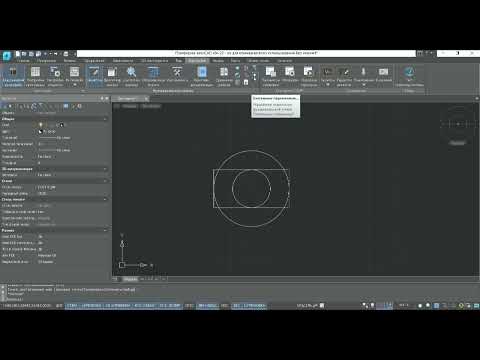This screenshot has height=360, width=480.
Task: Click the blue table icon ribbon button
Action: click(154, 76)
